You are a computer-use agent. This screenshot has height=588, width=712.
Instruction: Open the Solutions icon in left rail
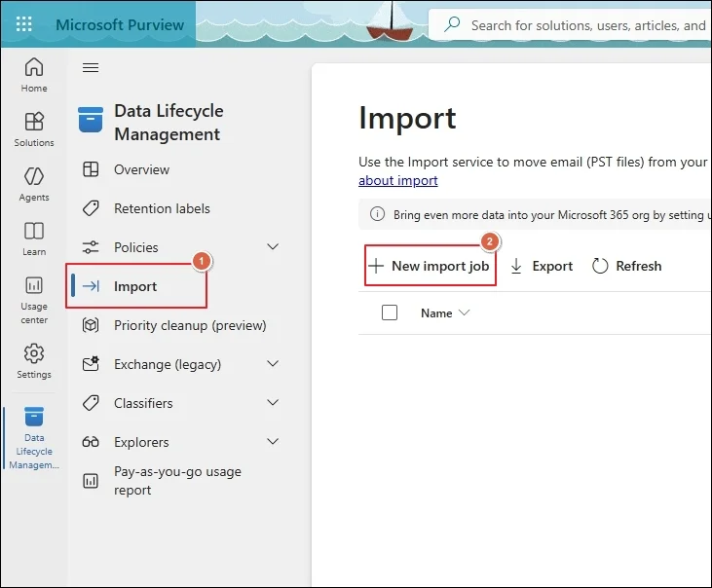point(34,122)
